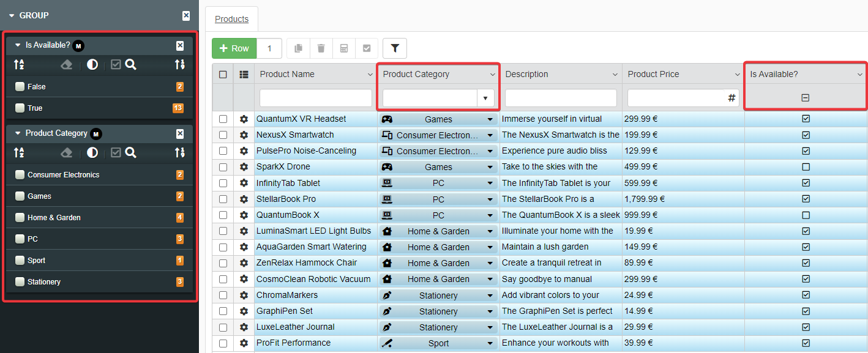Open the gear settings for QuantumX VR Headset row

pyautogui.click(x=244, y=119)
